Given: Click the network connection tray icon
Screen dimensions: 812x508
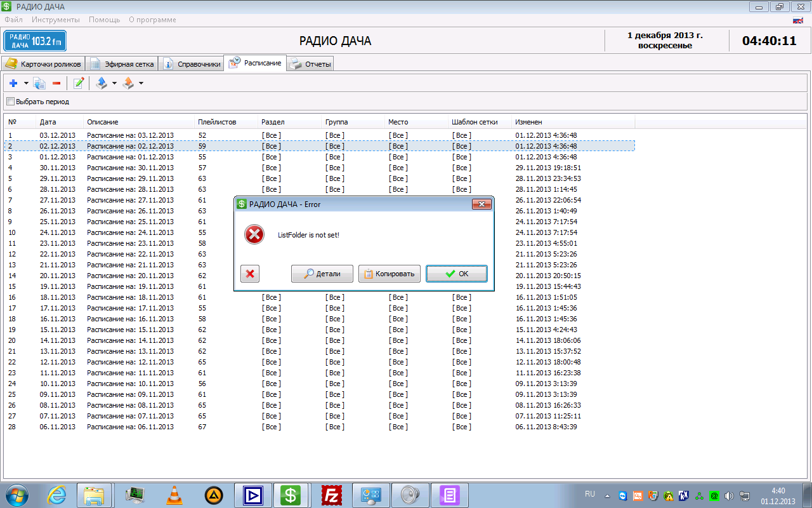Looking at the screenshot, I should point(744,495).
